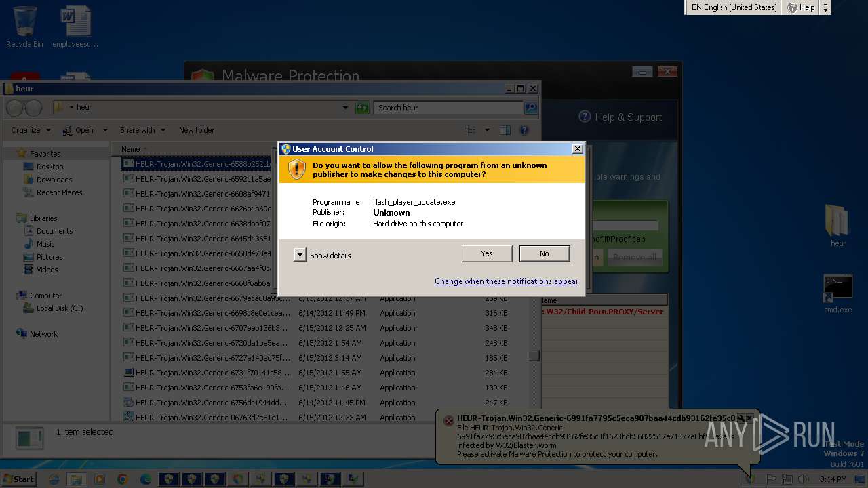Open Internet Explorer from the taskbar
Image resolution: width=868 pixels, height=488 pixels.
(54, 479)
